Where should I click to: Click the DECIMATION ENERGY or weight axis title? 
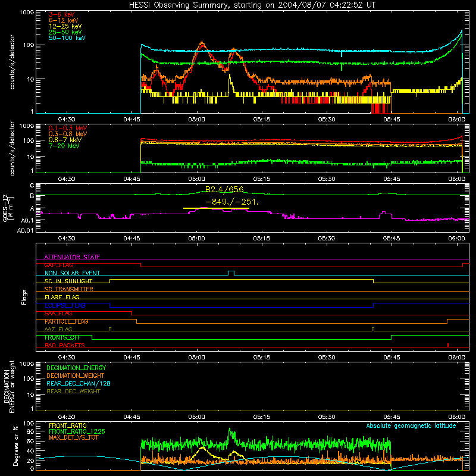(x=9, y=386)
